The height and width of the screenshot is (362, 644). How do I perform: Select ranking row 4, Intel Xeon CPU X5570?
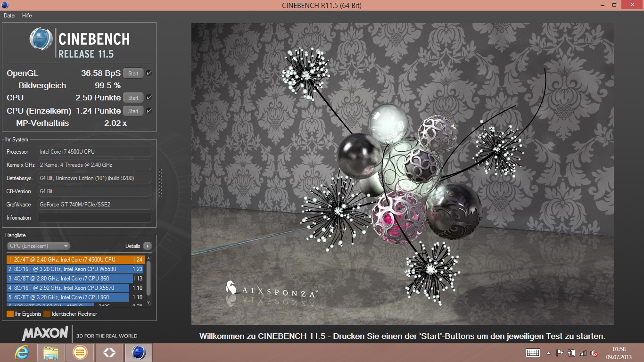point(75,288)
